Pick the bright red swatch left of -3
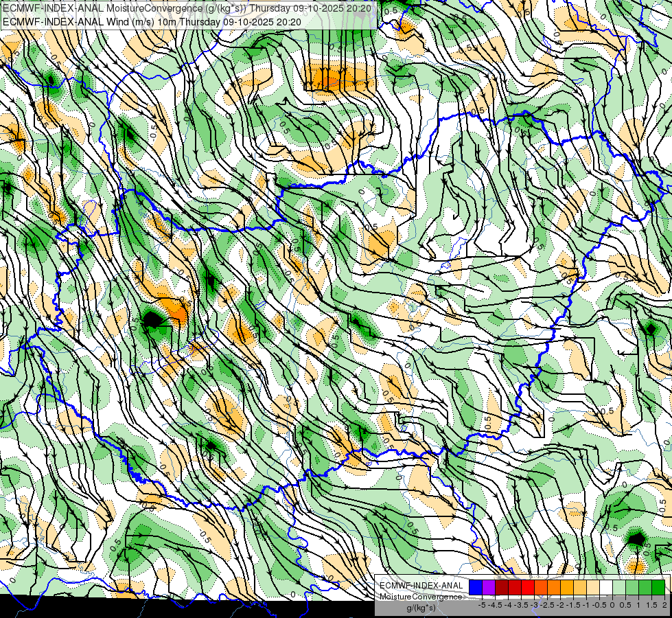This screenshot has height=618, width=672. [528, 587]
